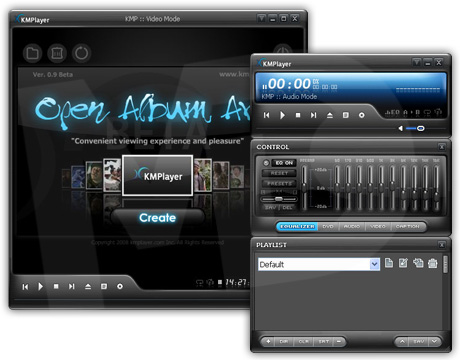460x360 pixels.
Task: Open the Audio Mode window's pin dropdown button
Action: (x=416, y=62)
